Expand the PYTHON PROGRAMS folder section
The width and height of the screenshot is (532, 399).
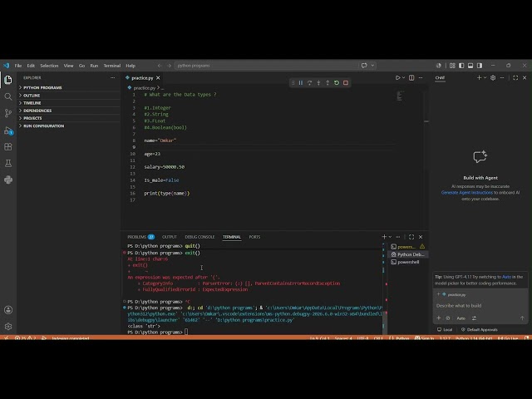(x=69, y=87)
